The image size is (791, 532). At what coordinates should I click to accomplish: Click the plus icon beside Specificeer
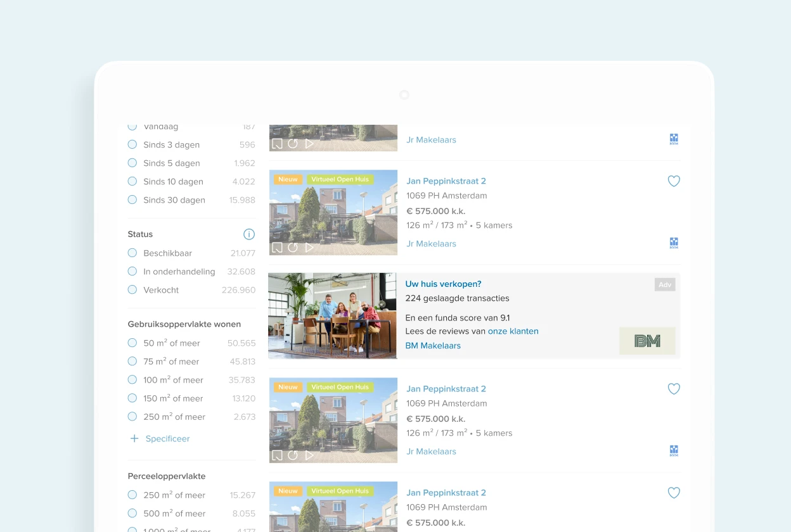(x=134, y=438)
